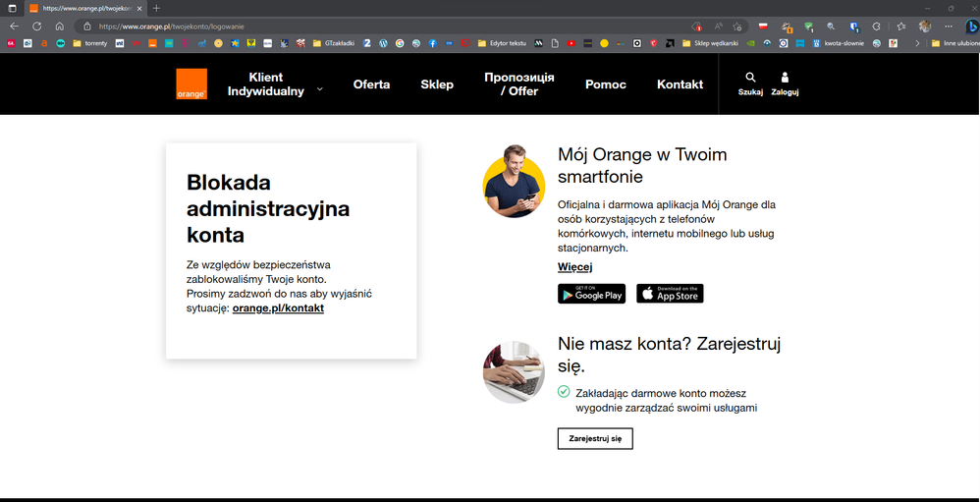Screen dimensions: 980x502
Task: Open the Google bookmark icon
Action: pos(400,44)
